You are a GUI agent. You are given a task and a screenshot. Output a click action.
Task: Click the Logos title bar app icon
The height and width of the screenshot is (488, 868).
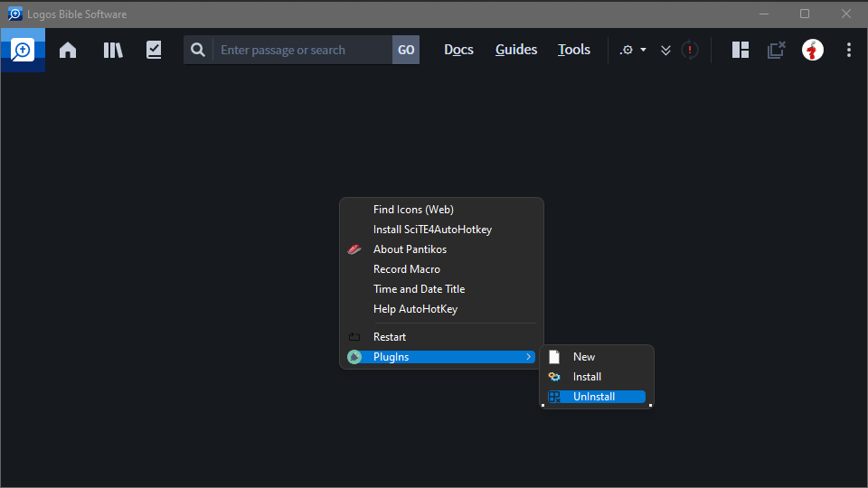tap(15, 14)
